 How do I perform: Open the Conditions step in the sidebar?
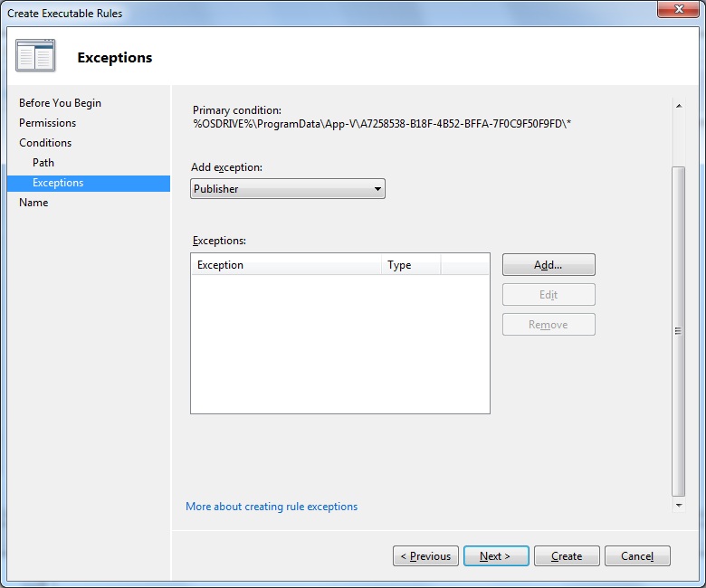45,143
